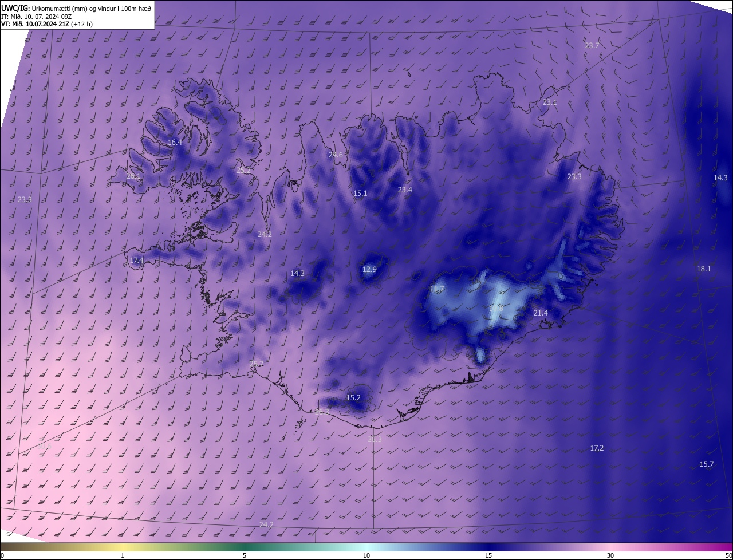
Task: Click the 'IT: Mið. 10. 07. 2024 09Z' line
Action: pyautogui.click(x=36, y=17)
